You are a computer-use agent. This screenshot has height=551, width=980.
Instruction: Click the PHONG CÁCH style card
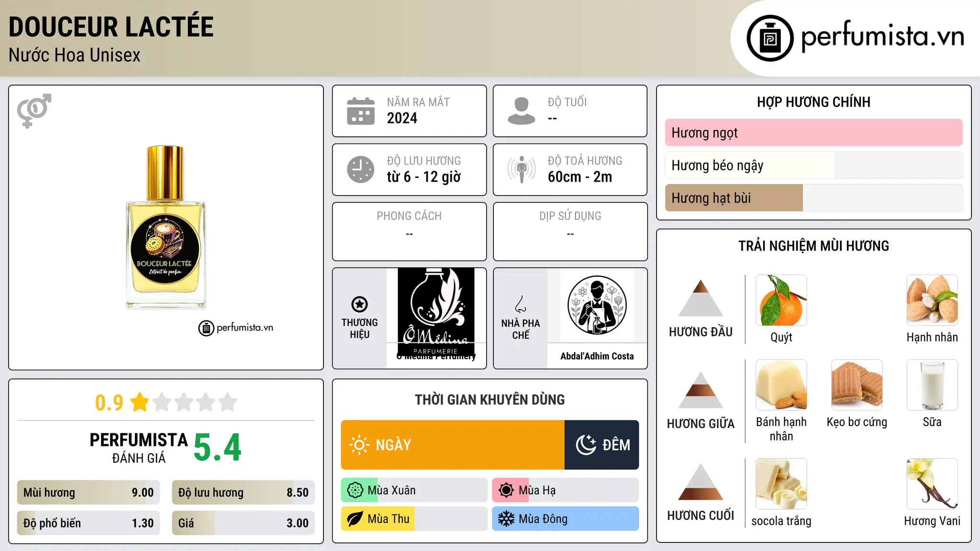pos(409,231)
